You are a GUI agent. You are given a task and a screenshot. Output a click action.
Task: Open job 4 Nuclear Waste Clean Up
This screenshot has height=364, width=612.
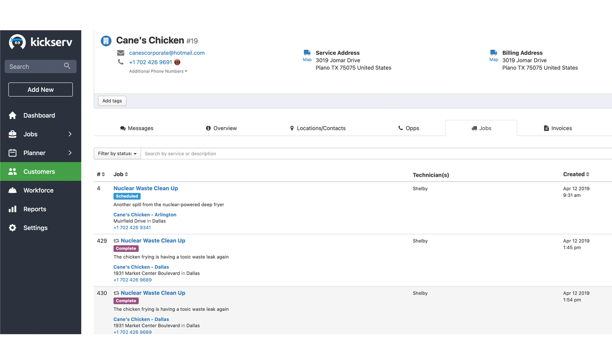[146, 188]
